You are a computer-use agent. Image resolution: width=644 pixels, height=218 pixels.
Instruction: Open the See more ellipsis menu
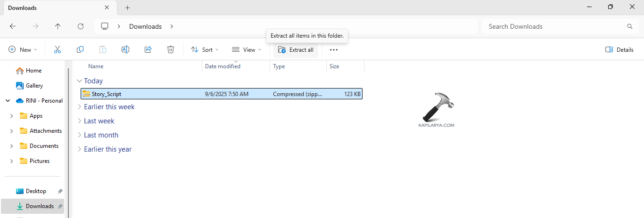click(334, 49)
